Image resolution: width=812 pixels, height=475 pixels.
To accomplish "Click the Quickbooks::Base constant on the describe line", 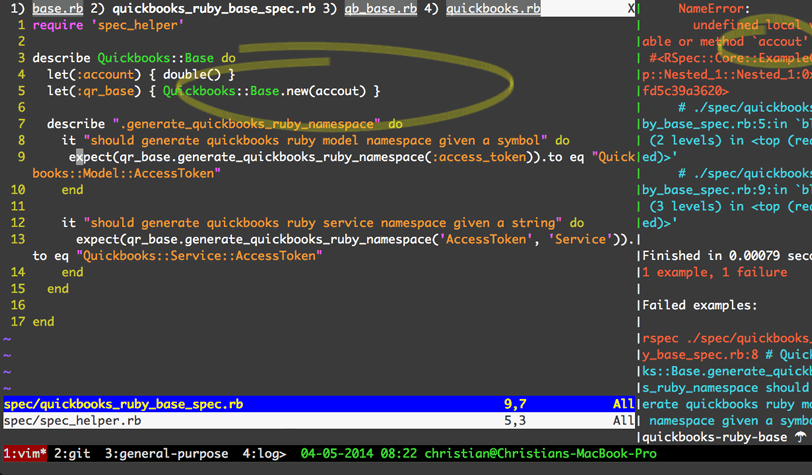I will [155, 58].
